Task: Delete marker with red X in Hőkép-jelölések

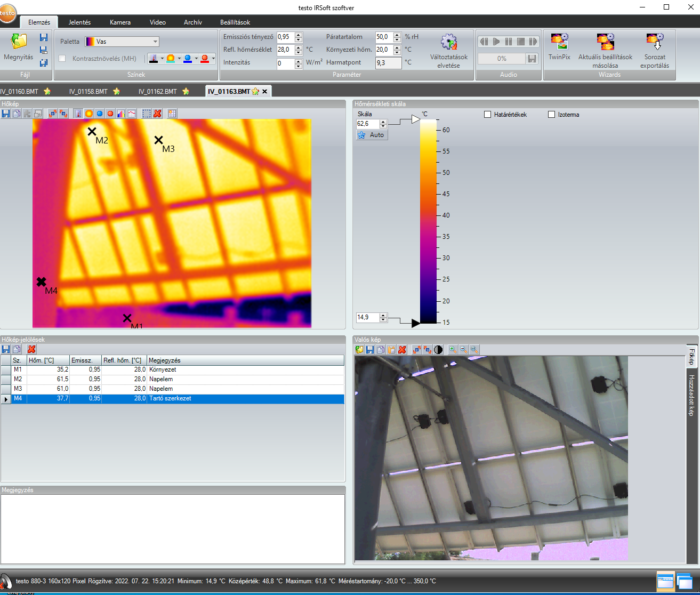Action: (x=31, y=349)
